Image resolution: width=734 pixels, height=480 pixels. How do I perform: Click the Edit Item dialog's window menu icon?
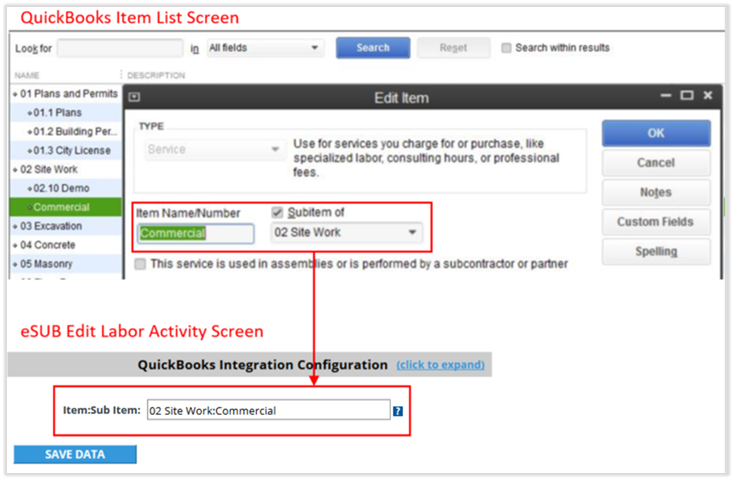pos(134,97)
